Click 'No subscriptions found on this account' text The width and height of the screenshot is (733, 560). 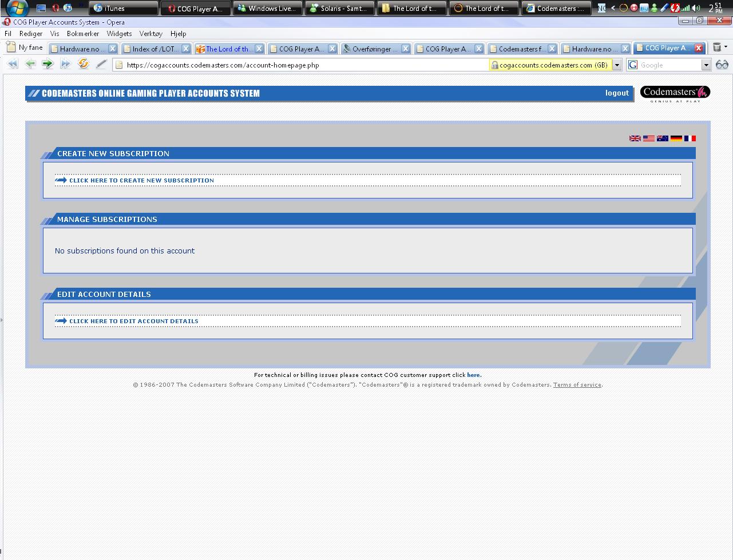click(x=125, y=251)
